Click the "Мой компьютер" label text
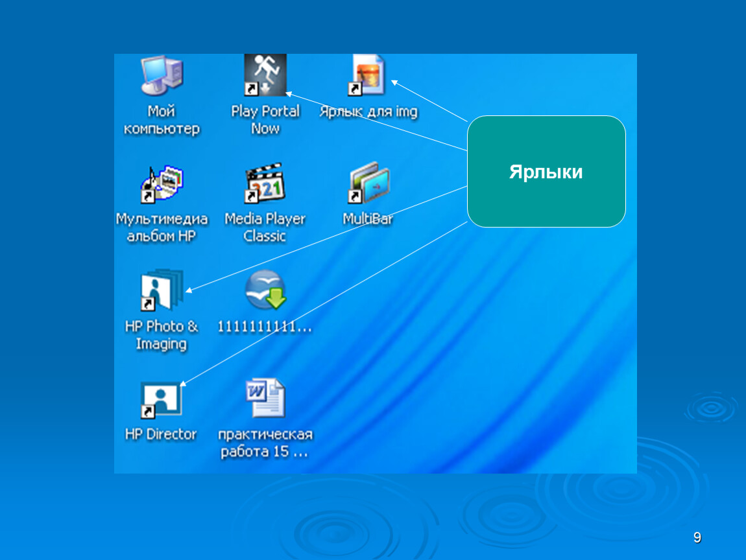Viewport: 746px width, 560px height. 162,120
